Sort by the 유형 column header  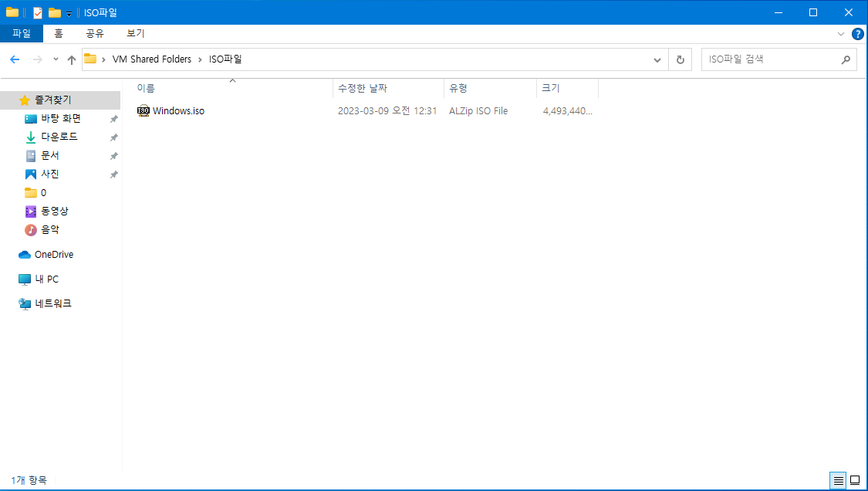[x=458, y=89]
